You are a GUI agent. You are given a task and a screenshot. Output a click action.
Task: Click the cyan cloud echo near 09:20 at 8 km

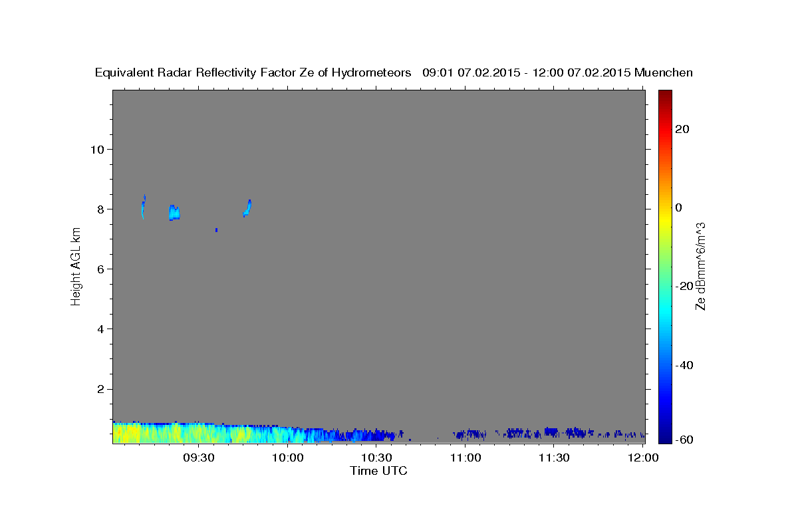pyautogui.click(x=174, y=212)
